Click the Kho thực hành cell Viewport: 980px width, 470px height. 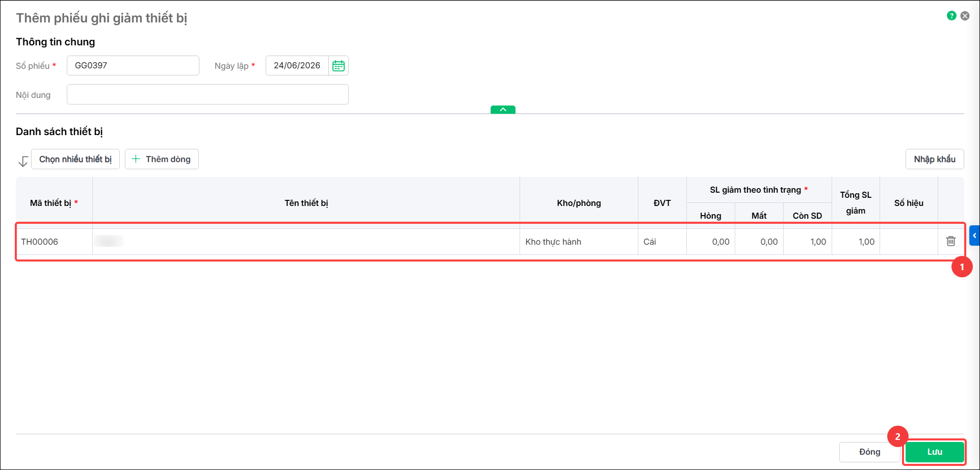579,242
